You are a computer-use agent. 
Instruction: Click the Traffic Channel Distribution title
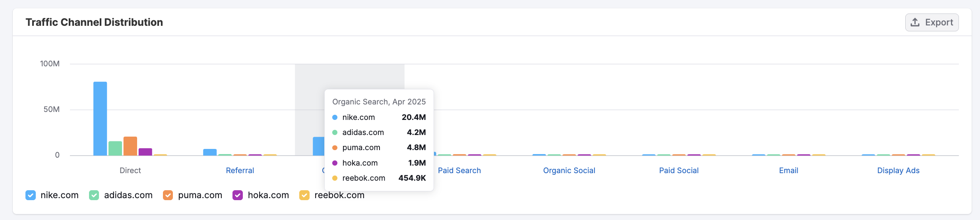[94, 22]
